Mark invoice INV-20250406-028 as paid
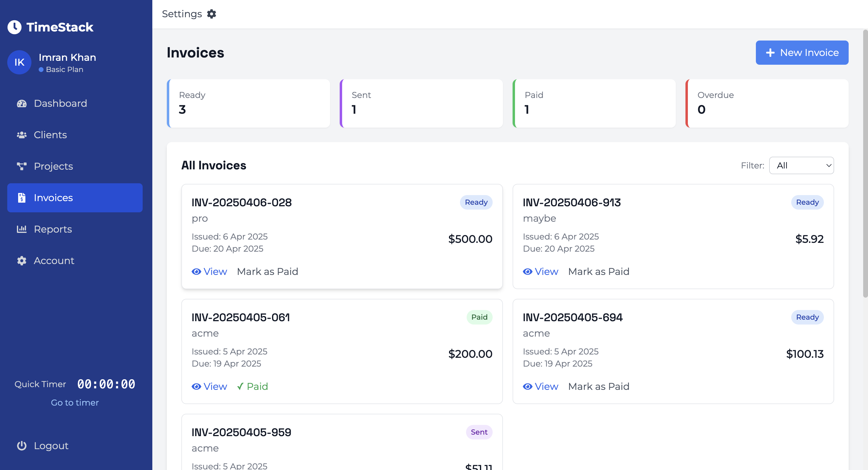Viewport: 868px width, 470px height. (x=267, y=272)
